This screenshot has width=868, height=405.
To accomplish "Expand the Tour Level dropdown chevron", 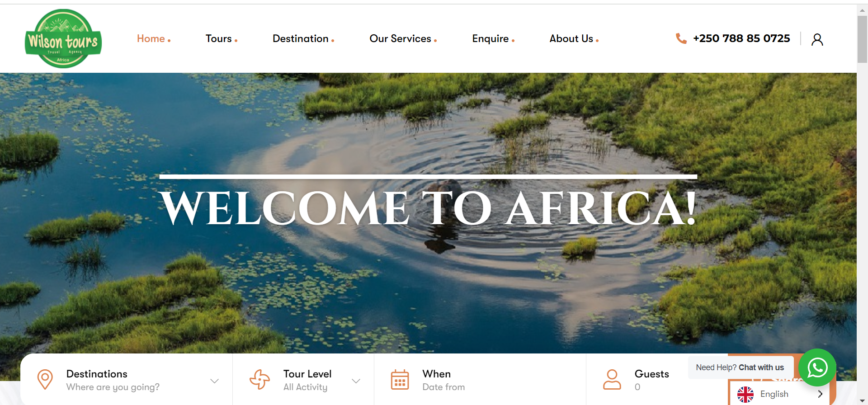I will [356, 381].
